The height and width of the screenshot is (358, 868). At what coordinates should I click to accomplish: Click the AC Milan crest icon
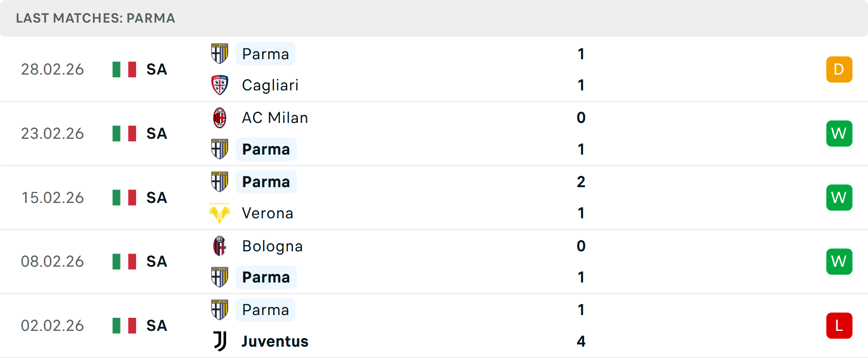point(220,118)
